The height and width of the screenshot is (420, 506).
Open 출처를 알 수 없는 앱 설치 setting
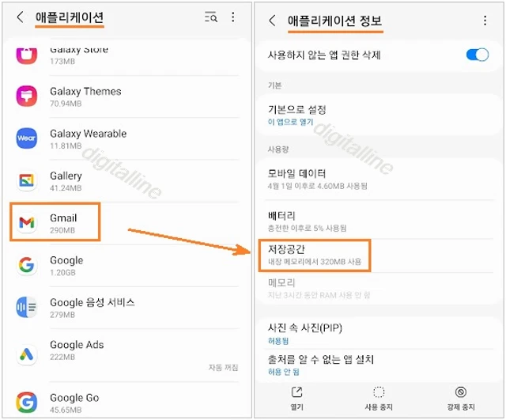coord(379,365)
